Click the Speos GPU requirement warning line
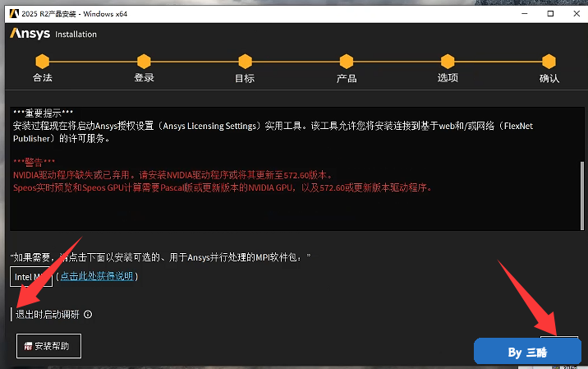The width and height of the screenshot is (588, 369). 223,187
